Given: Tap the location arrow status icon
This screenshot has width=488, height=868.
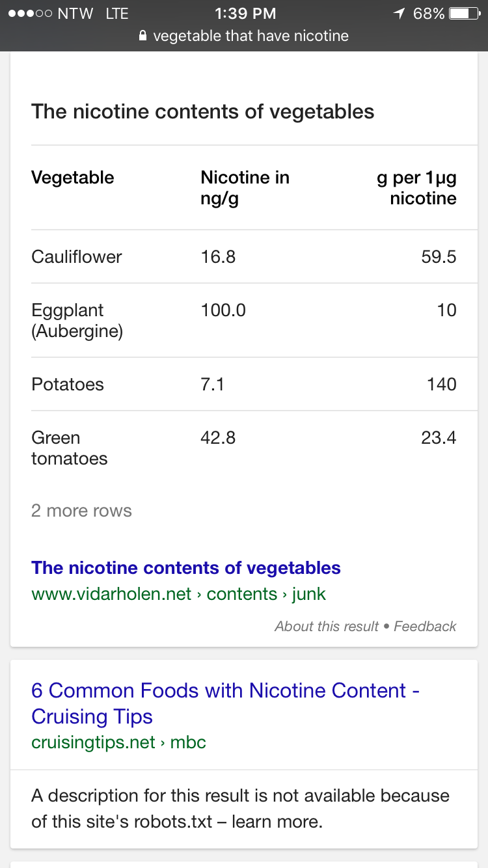Looking at the screenshot, I should [399, 14].
